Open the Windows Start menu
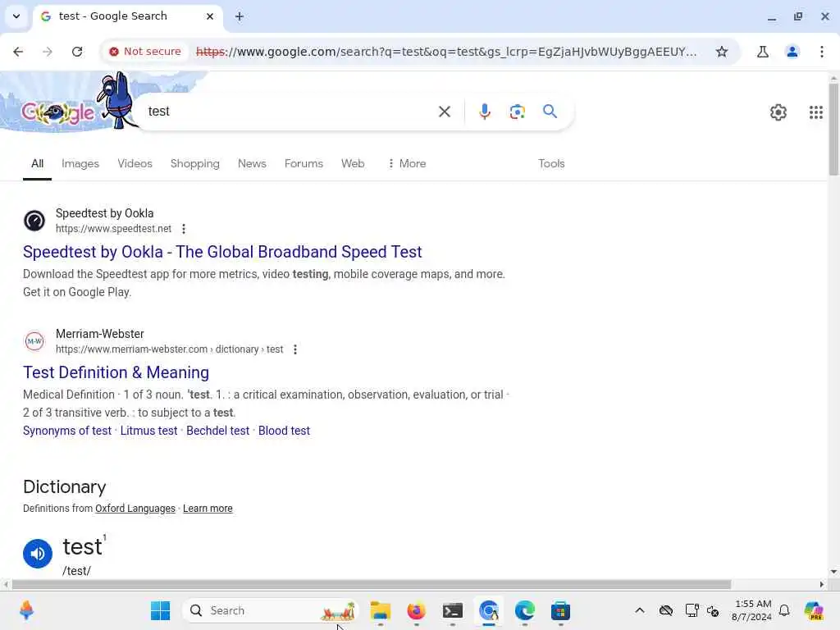Image resolution: width=840 pixels, height=630 pixels. tap(160, 610)
